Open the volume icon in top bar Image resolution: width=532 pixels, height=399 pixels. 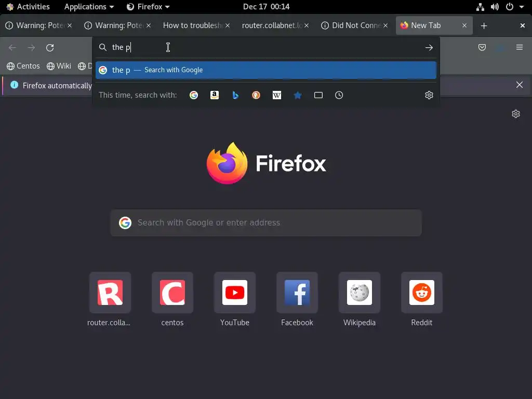click(495, 7)
